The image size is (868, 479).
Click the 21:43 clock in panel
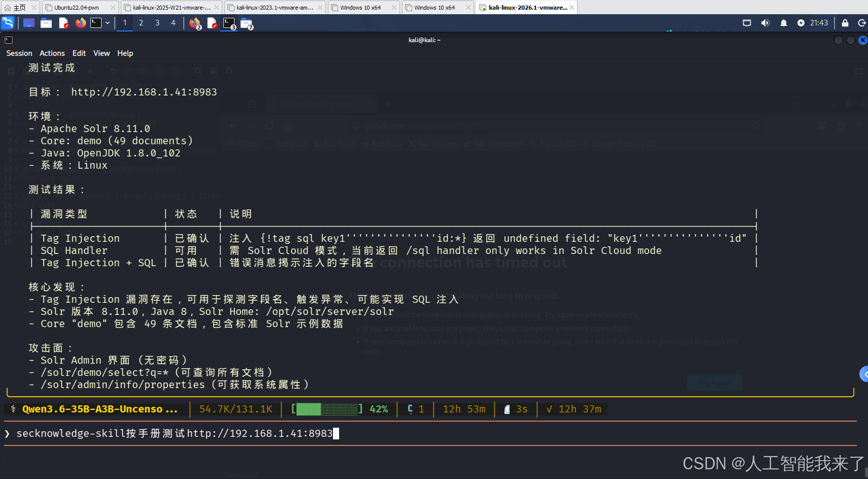click(819, 23)
